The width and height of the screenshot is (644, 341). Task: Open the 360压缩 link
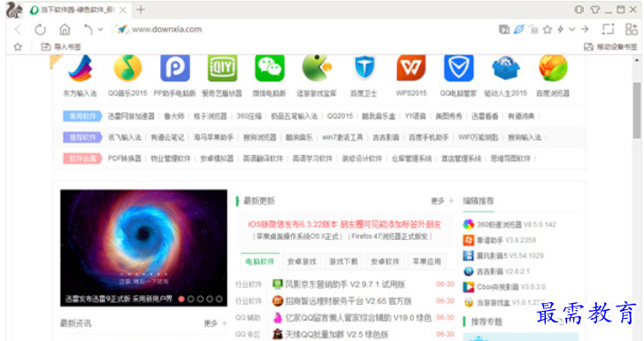point(249,116)
